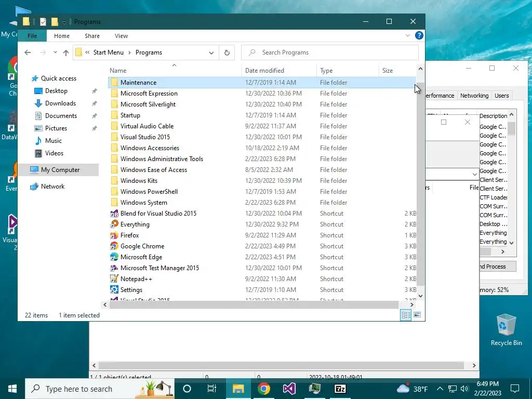Click the Properties quick access toolbar icon
The image size is (532, 399).
[x=43, y=22]
